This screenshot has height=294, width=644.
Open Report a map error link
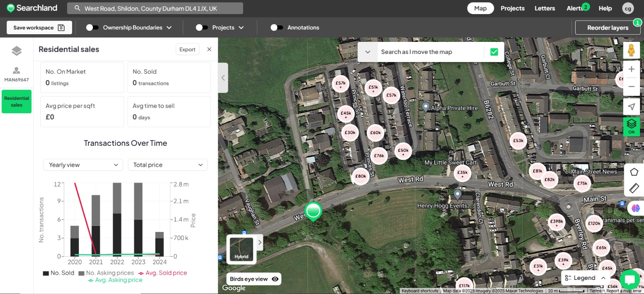pos(624,291)
